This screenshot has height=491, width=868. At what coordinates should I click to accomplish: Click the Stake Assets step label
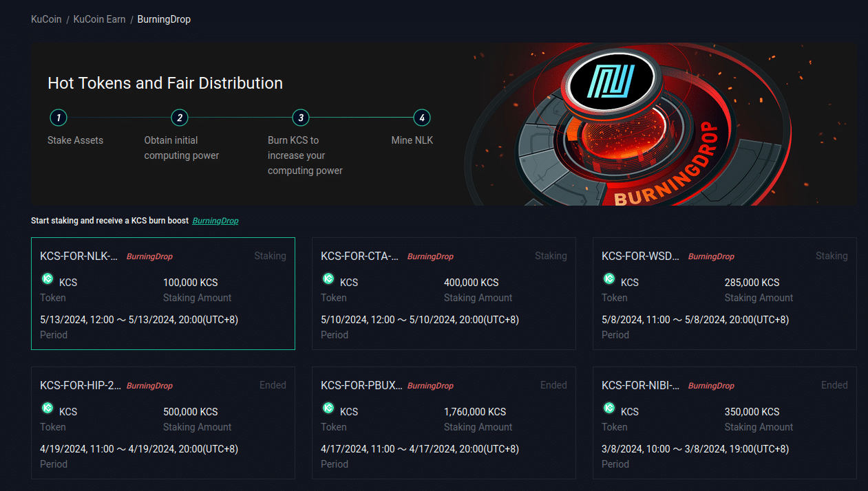pos(75,140)
